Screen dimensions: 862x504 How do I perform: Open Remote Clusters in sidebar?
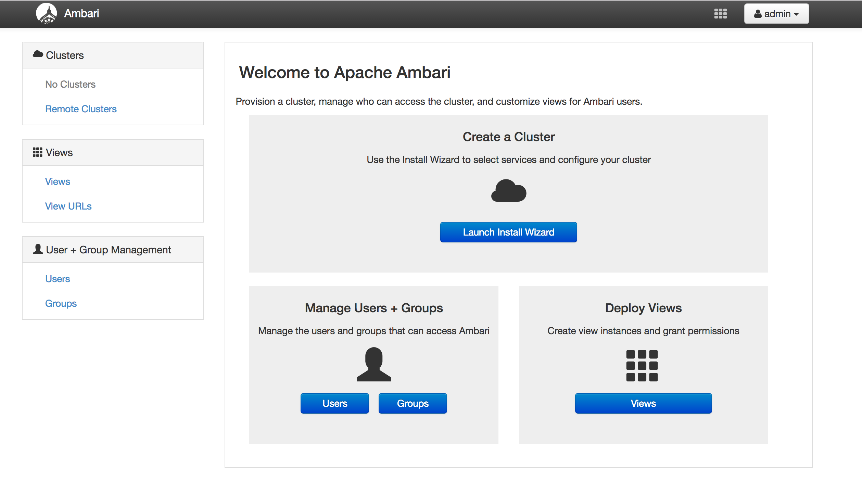click(x=81, y=109)
